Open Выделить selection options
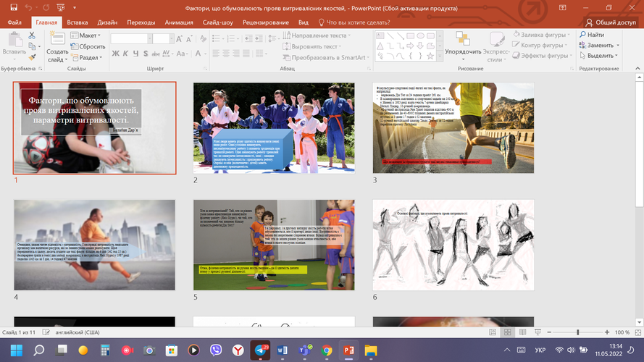The width and height of the screenshot is (644, 362). pyautogui.click(x=598, y=56)
